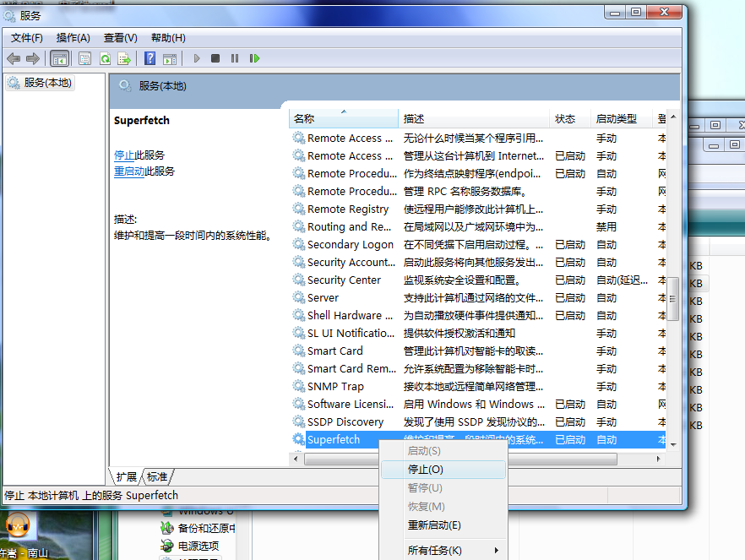The width and height of the screenshot is (745, 560).
Task: Select the 服务(本地) tree node
Action: tap(41, 83)
